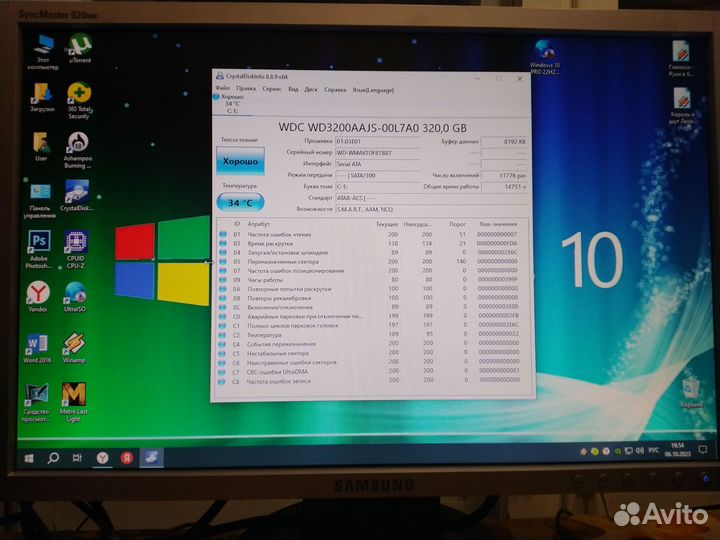The height and width of the screenshot is (540, 720).
Task: Switch input language 'РУС' indicator
Action: (653, 451)
